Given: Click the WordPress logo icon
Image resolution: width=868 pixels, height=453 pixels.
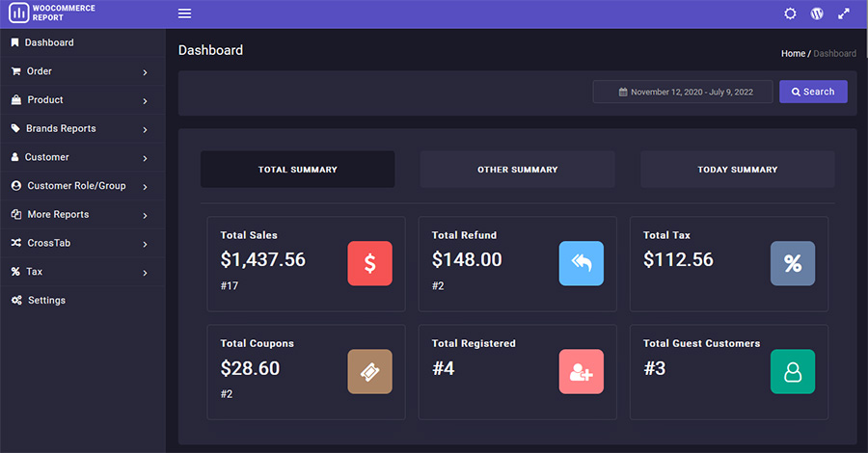Looking at the screenshot, I should point(817,13).
